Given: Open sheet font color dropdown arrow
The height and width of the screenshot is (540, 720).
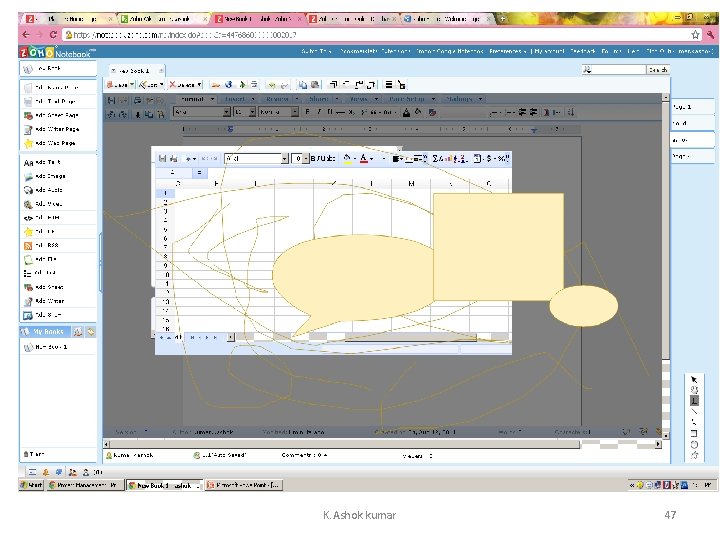Looking at the screenshot, I should click(371, 158).
